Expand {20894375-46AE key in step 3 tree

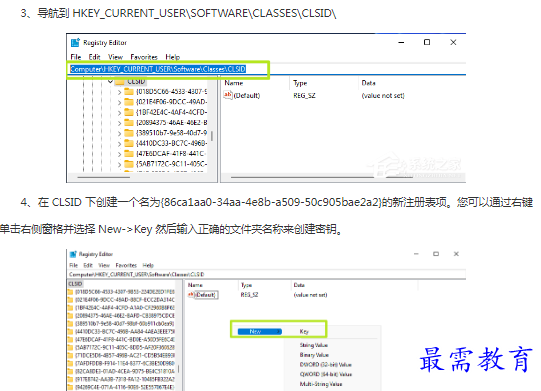pos(119,123)
